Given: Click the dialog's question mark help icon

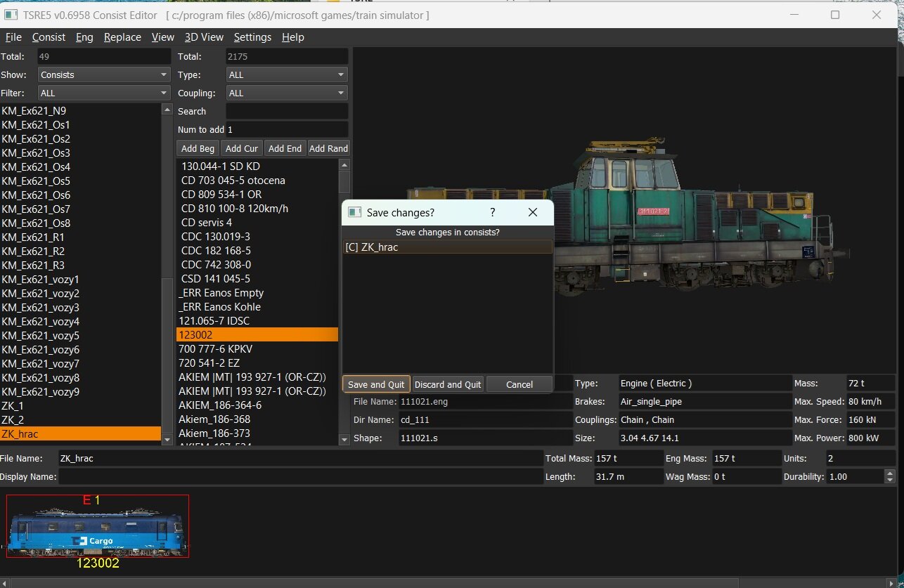Looking at the screenshot, I should click(492, 212).
